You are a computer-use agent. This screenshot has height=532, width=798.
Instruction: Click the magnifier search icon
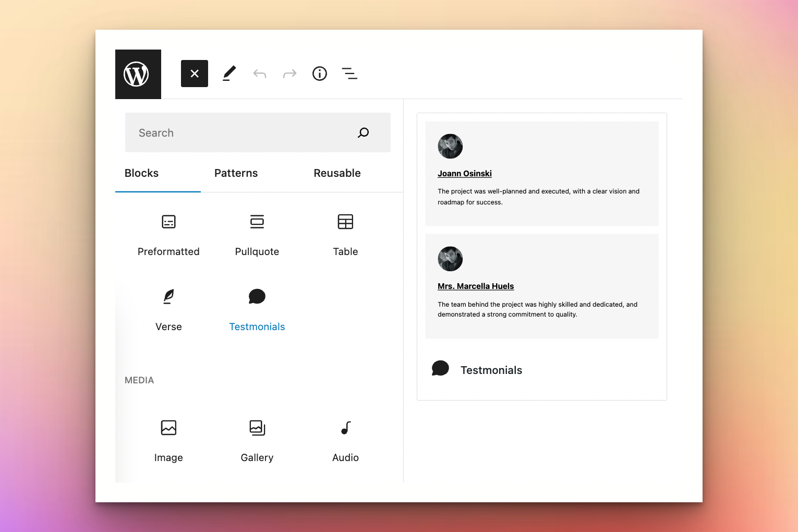(363, 132)
